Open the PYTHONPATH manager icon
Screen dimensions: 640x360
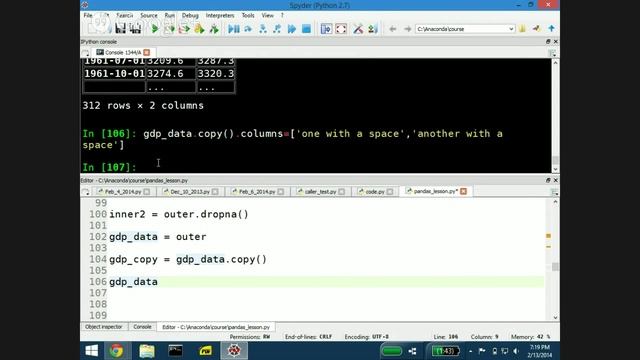tap(373, 29)
